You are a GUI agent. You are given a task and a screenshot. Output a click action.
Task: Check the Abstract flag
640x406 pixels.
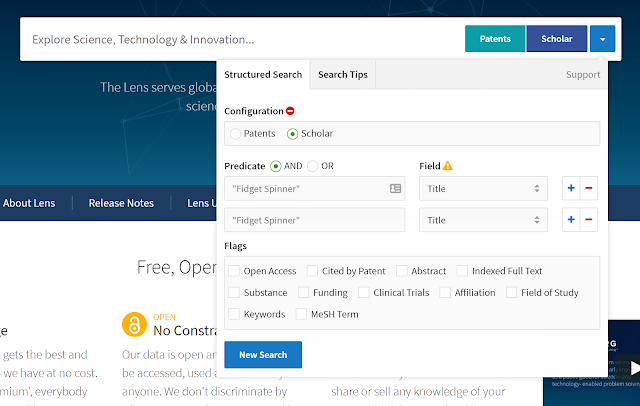tap(402, 271)
